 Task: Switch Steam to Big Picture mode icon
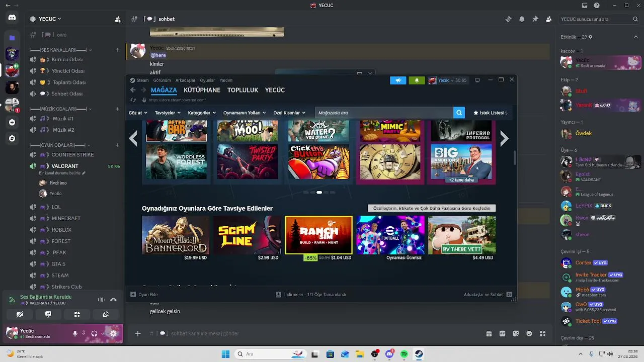coord(477,80)
